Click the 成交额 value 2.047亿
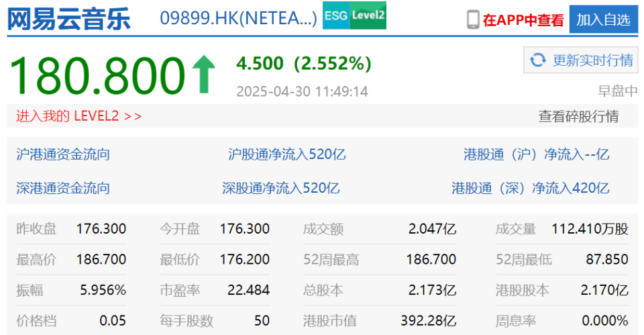Image resolution: width=644 pixels, height=335 pixels. 432,229
